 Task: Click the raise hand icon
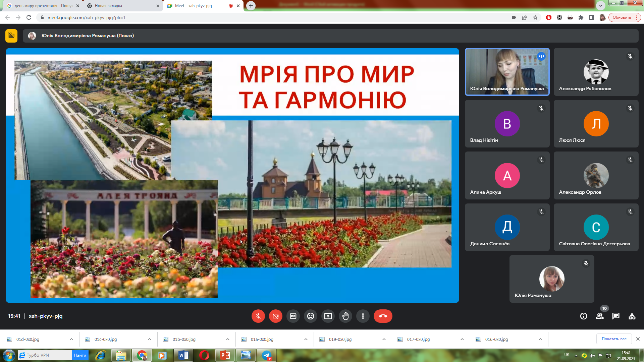345,316
